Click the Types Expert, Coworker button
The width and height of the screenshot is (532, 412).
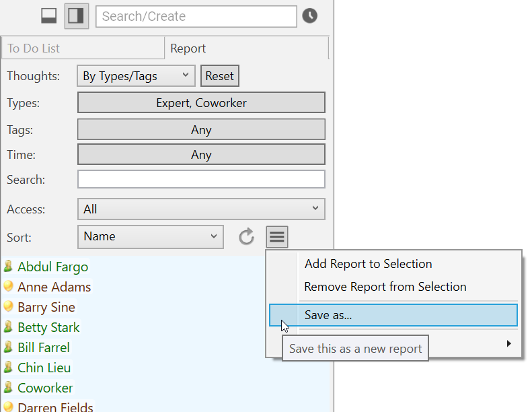pos(201,103)
